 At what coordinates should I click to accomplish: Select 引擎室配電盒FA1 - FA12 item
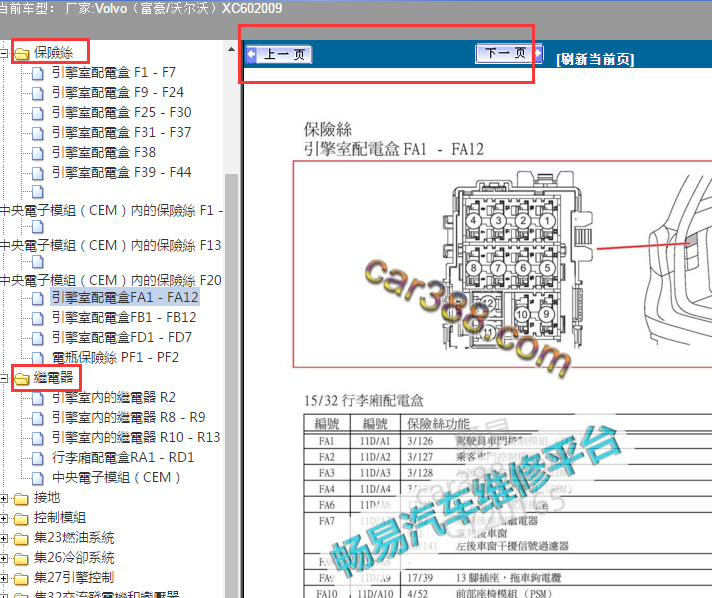point(125,297)
